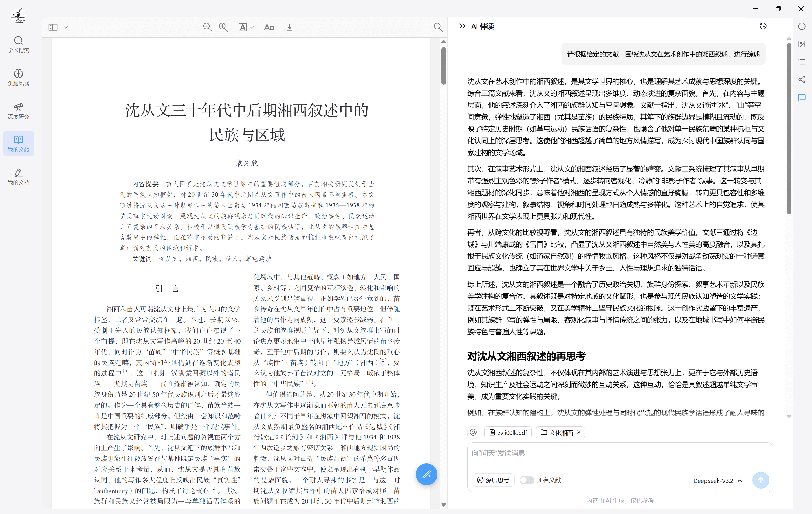
Task: Click the zvii00lk.pdf file chip
Action: click(508, 432)
